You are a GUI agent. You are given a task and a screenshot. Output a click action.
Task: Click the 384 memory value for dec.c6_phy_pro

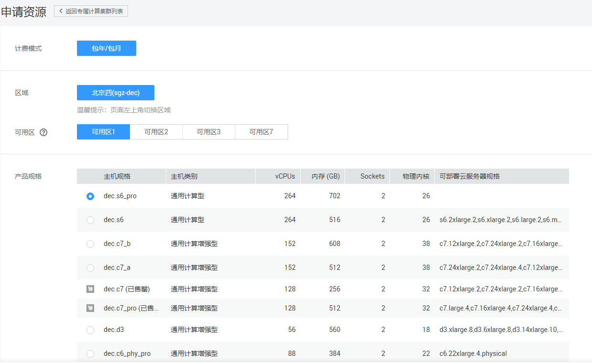pos(334,353)
